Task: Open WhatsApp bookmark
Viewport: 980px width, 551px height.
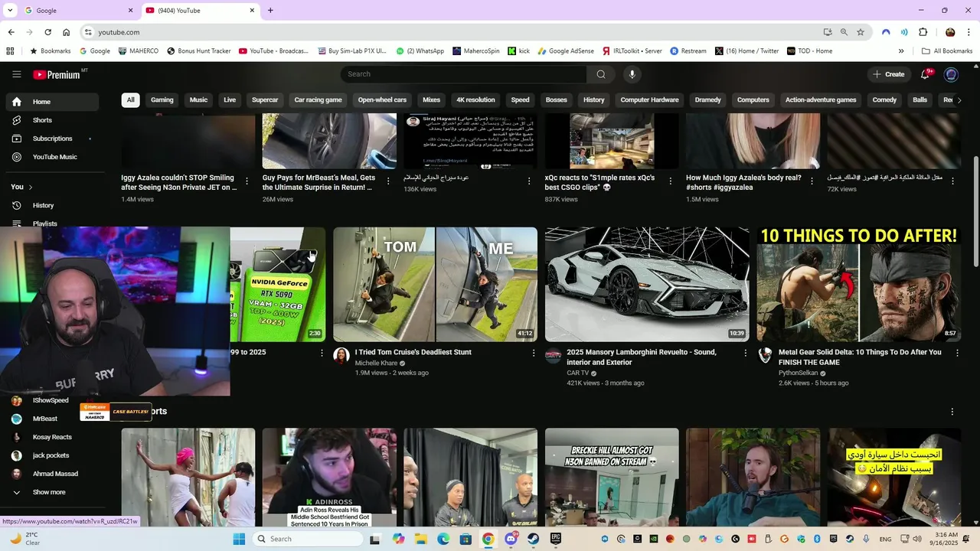Action: pos(420,51)
